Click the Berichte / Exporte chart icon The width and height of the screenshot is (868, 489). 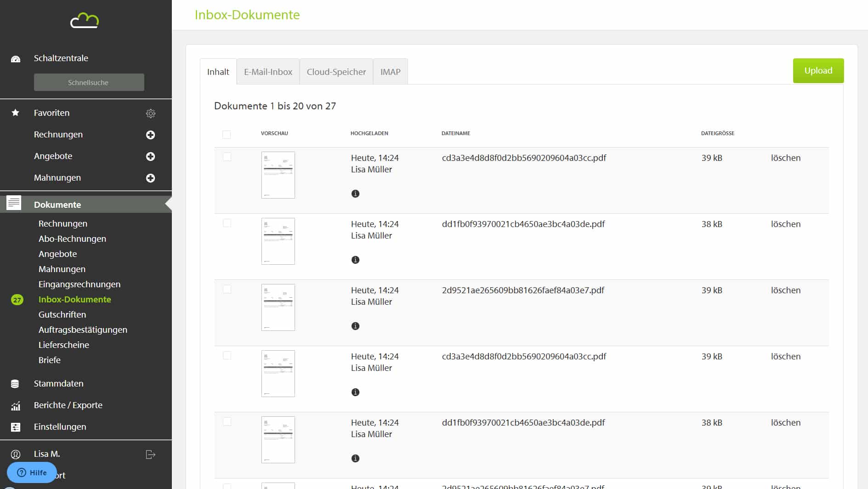16,406
